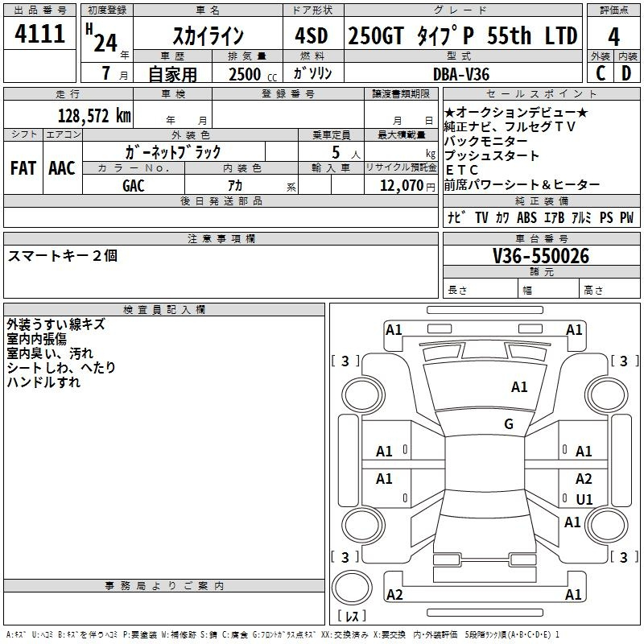This screenshot has height=644, width=644.
Task: Click the door type value 4SD
Action: (312, 35)
